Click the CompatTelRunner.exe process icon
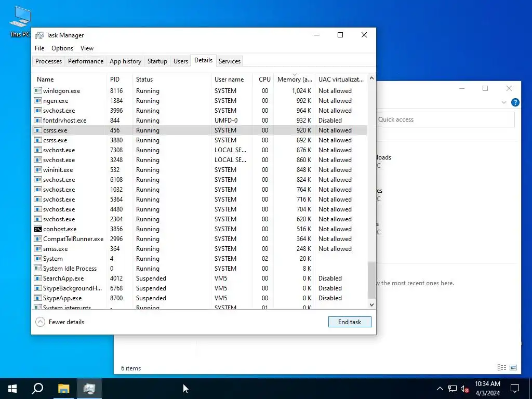Image resolution: width=532 pixels, height=399 pixels. [37, 239]
